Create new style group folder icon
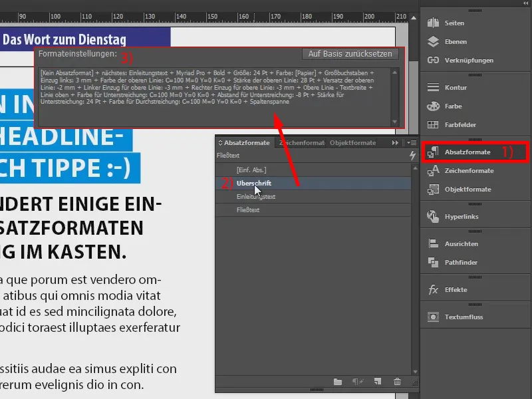The width and height of the screenshot is (532, 399). point(338,382)
